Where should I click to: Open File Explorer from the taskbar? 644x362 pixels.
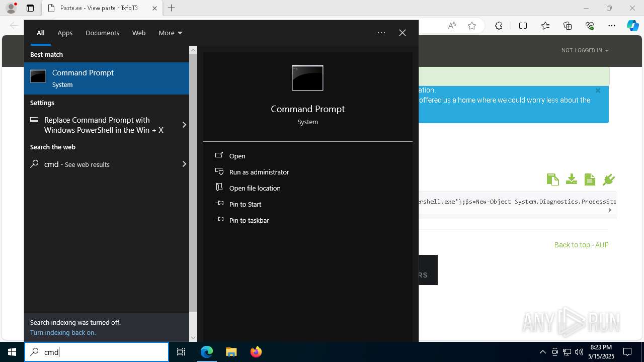231,352
